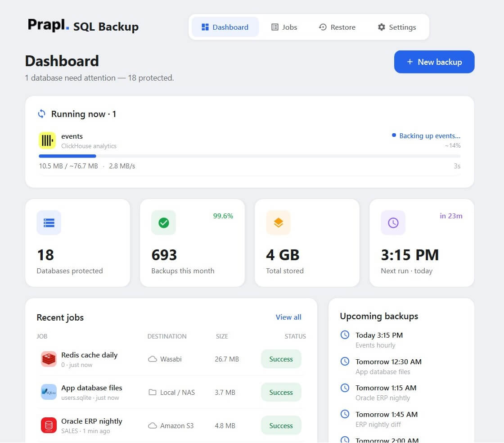Screen dimensions: 504x443
Task: Click the 10.5 MB / ~76.7 MB transfer text
Action: [x=68, y=166]
